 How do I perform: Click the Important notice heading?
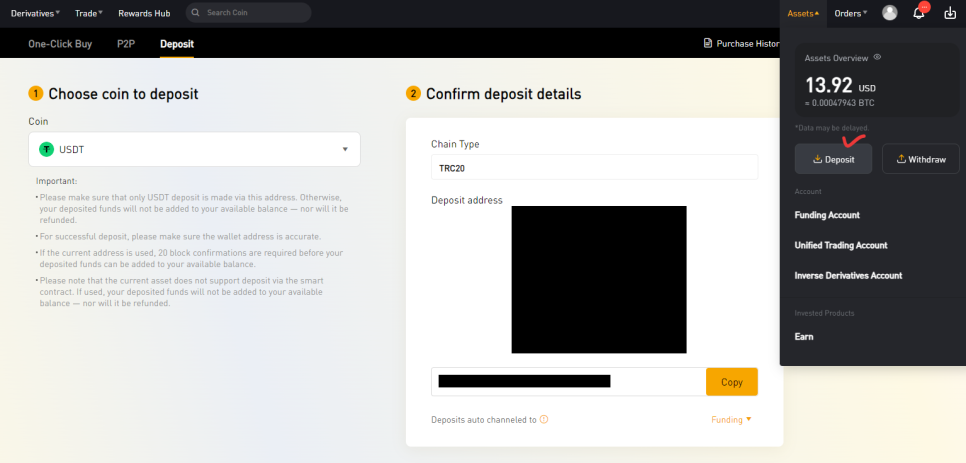57,182
